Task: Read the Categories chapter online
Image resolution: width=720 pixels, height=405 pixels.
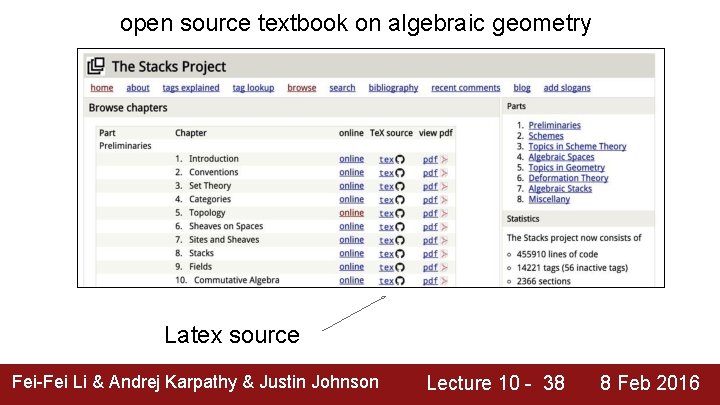Action: (351, 199)
